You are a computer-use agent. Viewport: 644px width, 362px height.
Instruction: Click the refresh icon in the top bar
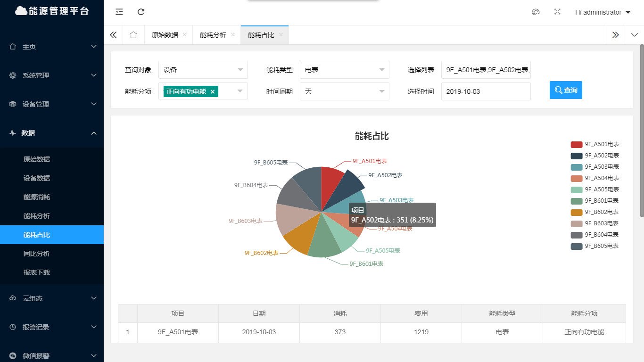[x=141, y=12]
